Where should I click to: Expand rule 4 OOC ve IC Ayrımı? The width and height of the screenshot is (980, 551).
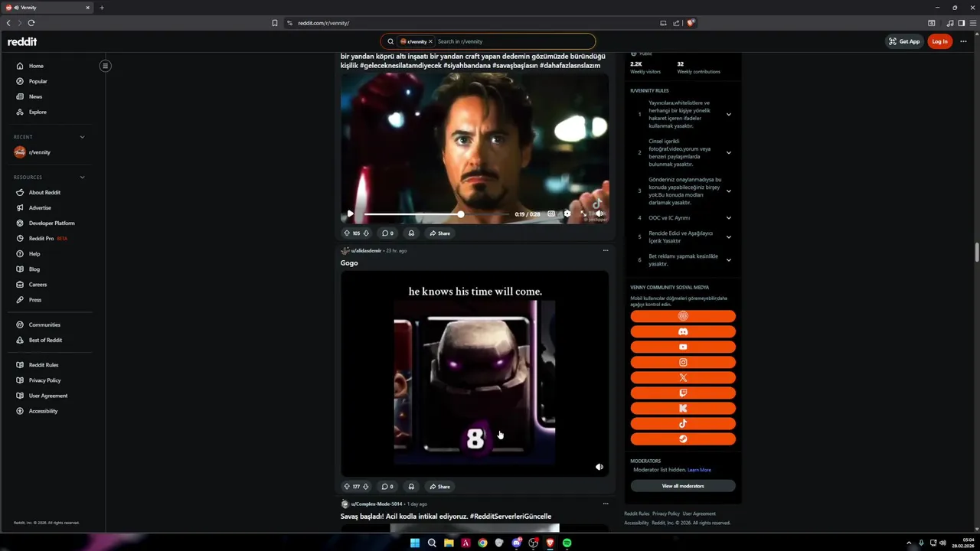point(728,218)
